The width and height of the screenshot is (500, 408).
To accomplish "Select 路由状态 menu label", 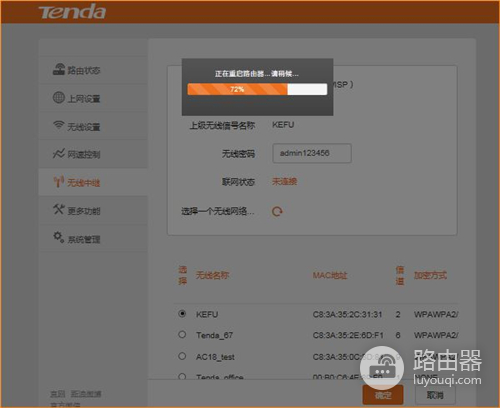I will pos(84,70).
